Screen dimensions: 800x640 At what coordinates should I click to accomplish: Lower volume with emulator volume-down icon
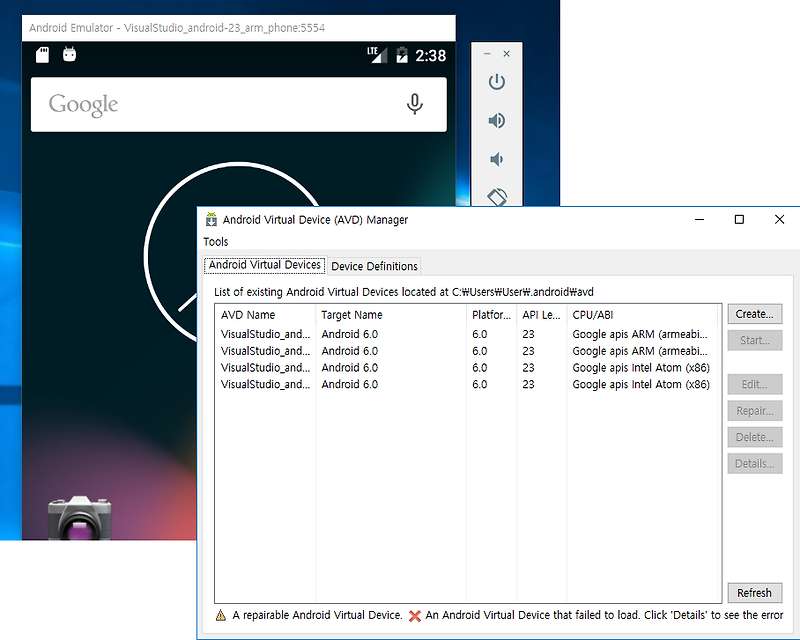click(496, 159)
